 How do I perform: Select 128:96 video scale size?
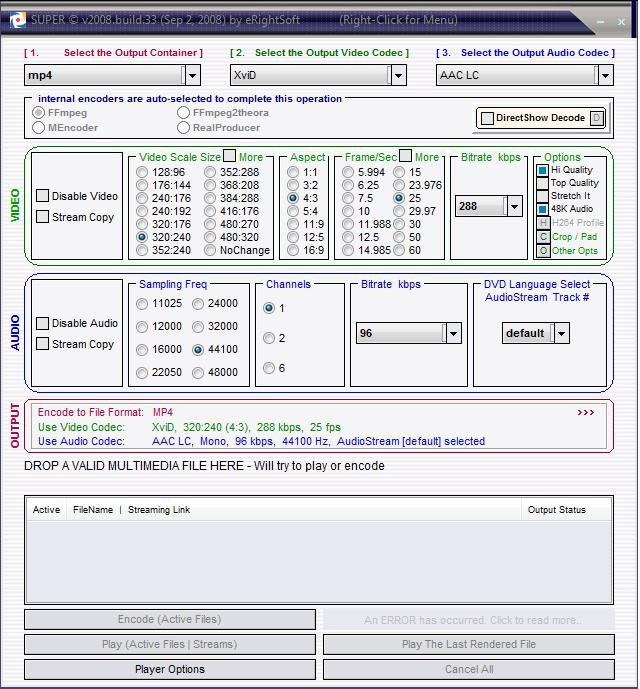[x=142, y=172]
